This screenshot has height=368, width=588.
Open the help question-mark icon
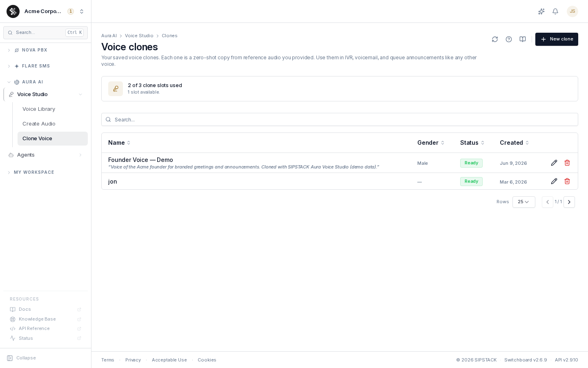click(x=509, y=39)
